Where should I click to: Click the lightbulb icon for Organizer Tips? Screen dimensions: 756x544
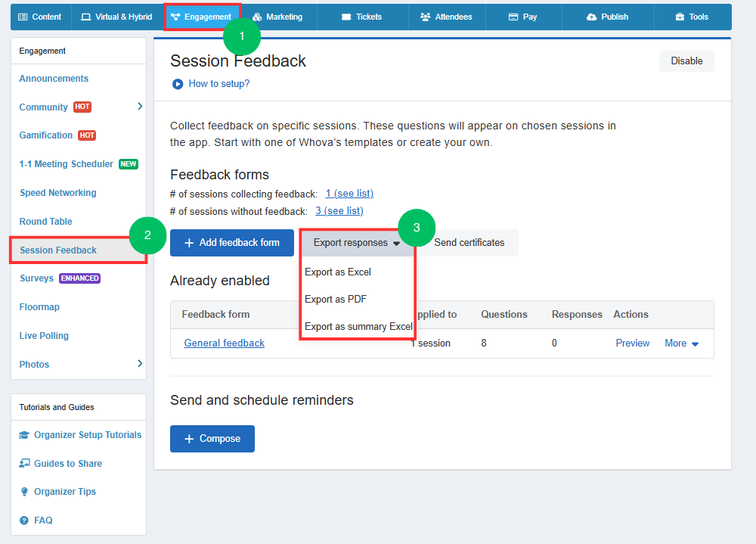[25, 492]
